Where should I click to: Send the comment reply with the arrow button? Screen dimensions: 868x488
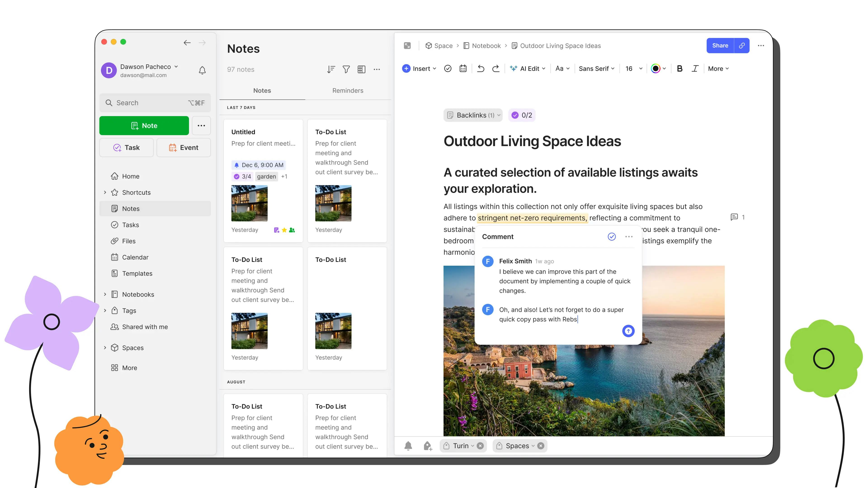pos(628,331)
